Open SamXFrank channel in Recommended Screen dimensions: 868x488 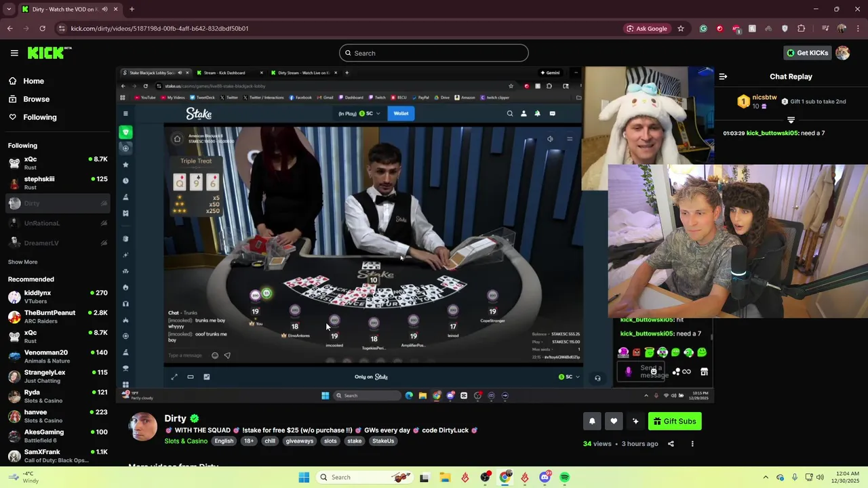tap(58, 456)
